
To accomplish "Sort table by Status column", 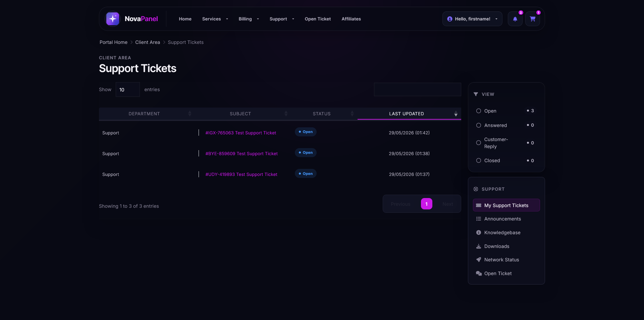I will 322,114.
